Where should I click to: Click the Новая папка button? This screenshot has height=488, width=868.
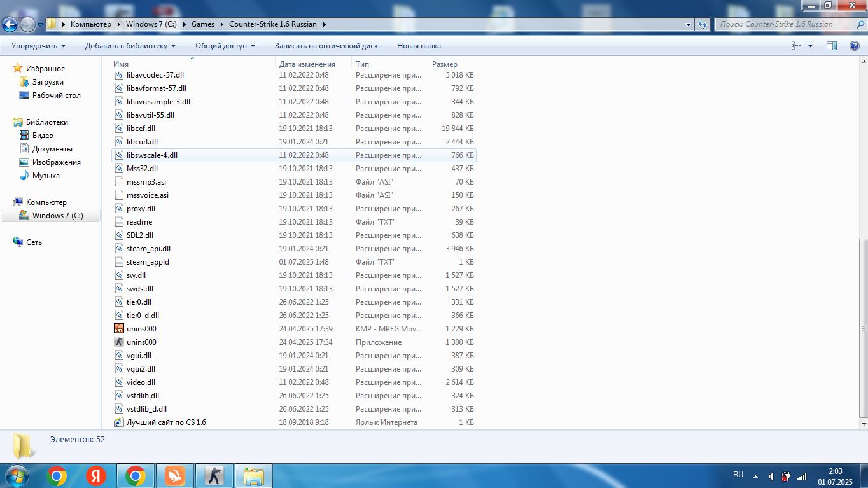419,46
